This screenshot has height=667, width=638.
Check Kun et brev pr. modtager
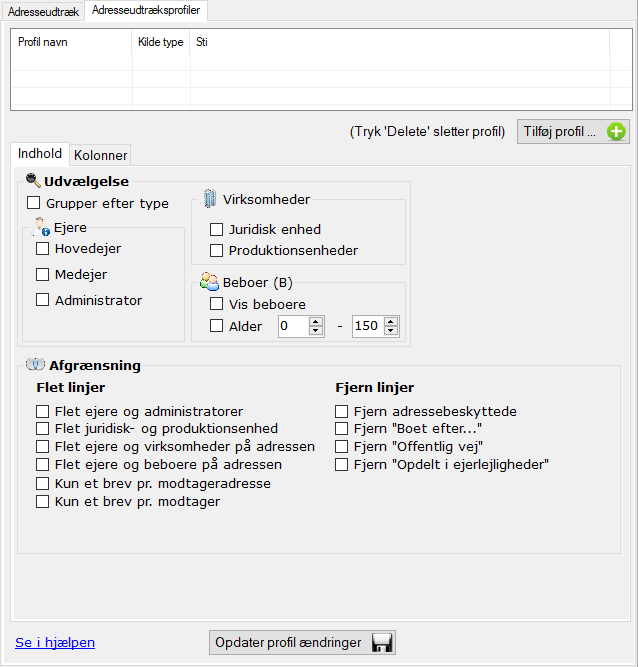43,502
